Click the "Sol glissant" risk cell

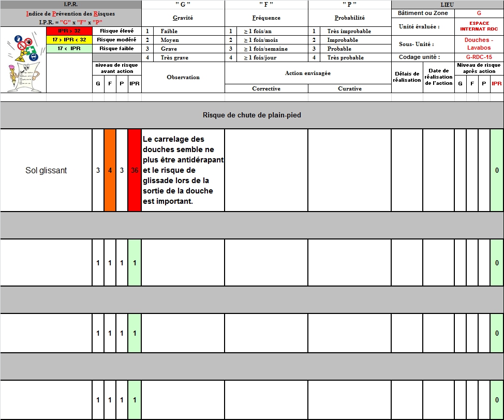[46, 170]
